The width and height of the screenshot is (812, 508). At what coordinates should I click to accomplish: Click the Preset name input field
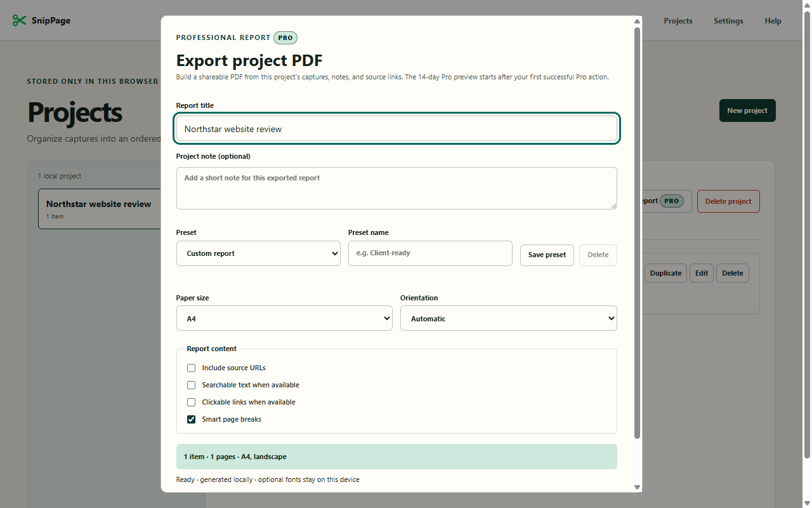(x=430, y=253)
